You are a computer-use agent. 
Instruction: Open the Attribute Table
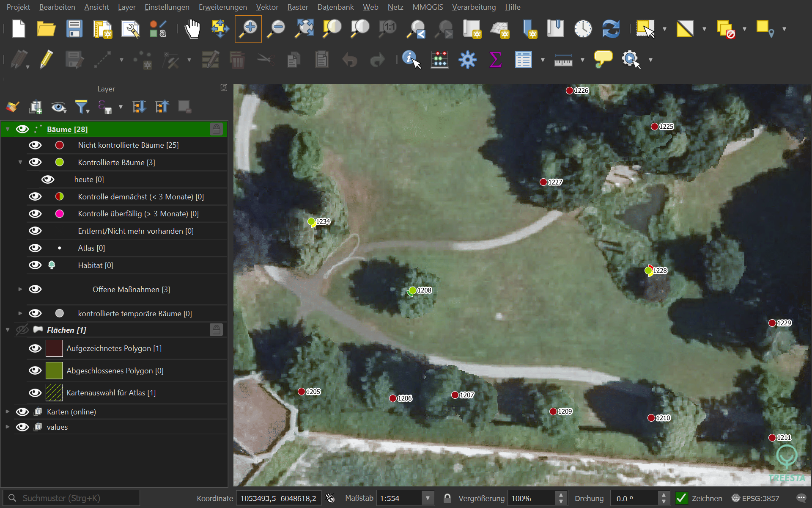pos(523,59)
